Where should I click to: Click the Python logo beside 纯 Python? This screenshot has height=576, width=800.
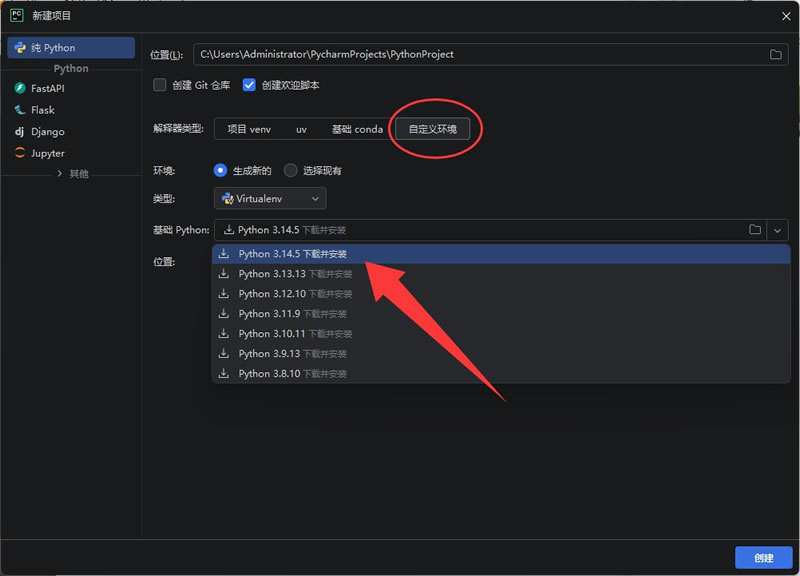pyautogui.click(x=20, y=47)
